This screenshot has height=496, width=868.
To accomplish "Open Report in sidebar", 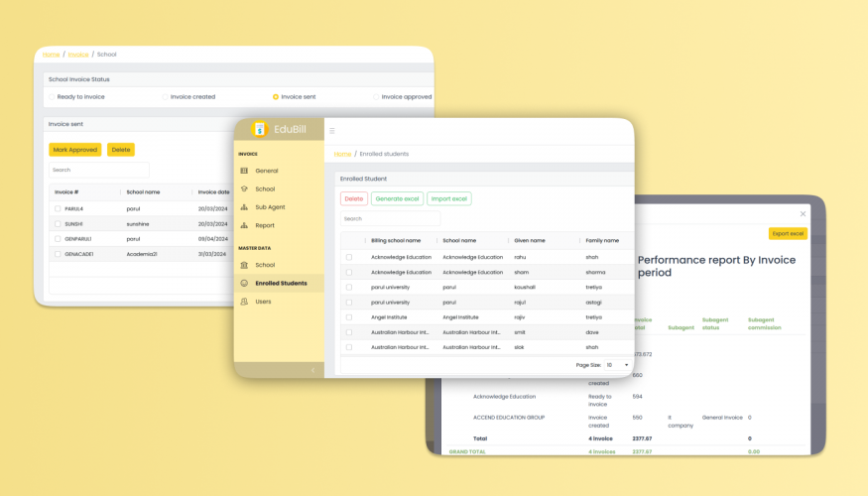I will [x=265, y=226].
